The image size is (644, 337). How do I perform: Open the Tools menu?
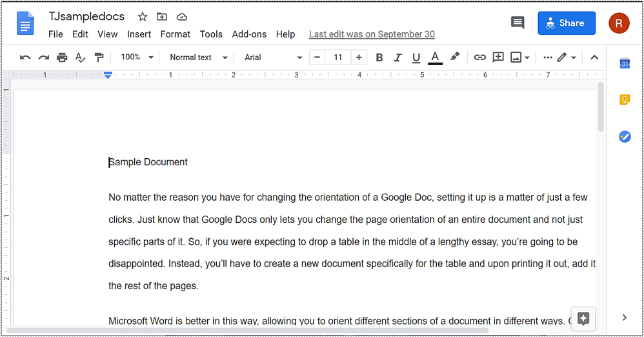tap(211, 34)
